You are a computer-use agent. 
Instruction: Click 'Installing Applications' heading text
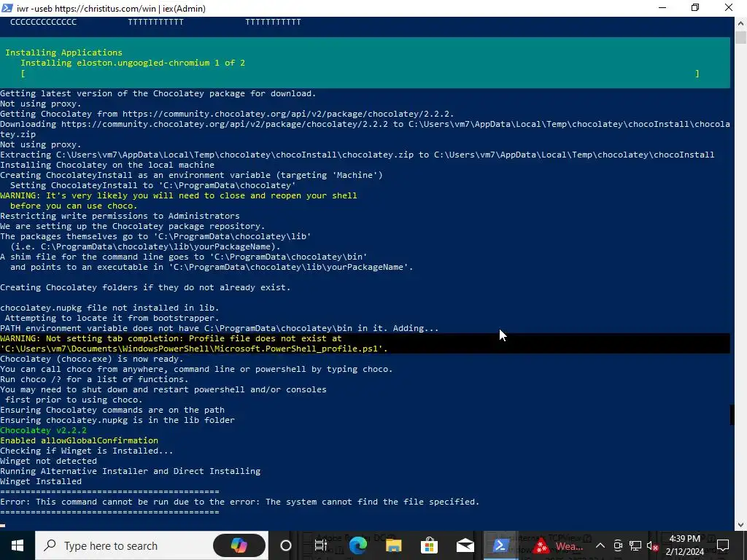64,52
